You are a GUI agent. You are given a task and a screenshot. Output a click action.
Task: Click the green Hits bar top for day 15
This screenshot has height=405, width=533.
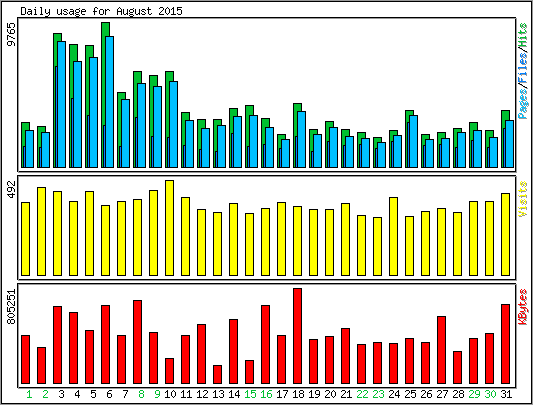coord(249,110)
